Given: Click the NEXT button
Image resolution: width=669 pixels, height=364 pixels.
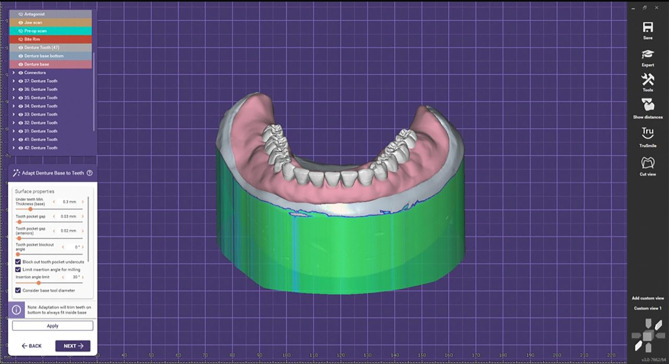Looking at the screenshot, I should pyautogui.click(x=73, y=346).
